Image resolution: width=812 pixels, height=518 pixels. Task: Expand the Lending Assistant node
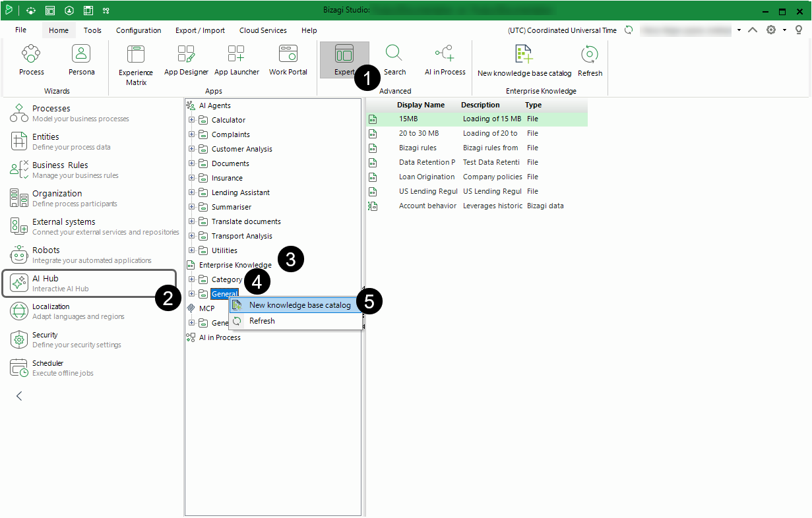(x=192, y=192)
